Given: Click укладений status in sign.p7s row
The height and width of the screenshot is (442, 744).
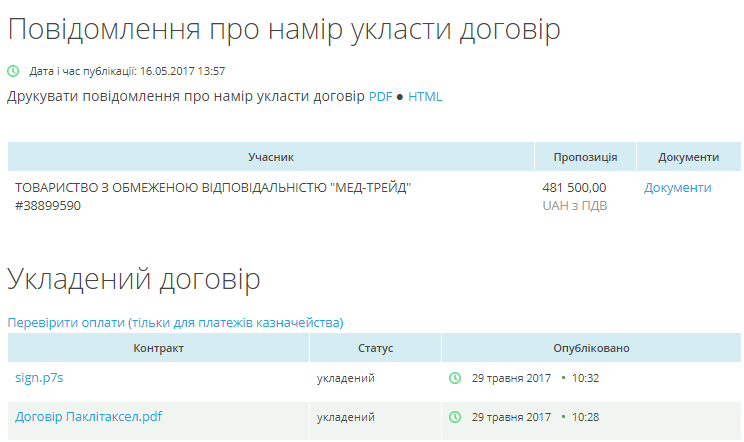Looking at the screenshot, I should click(345, 378).
